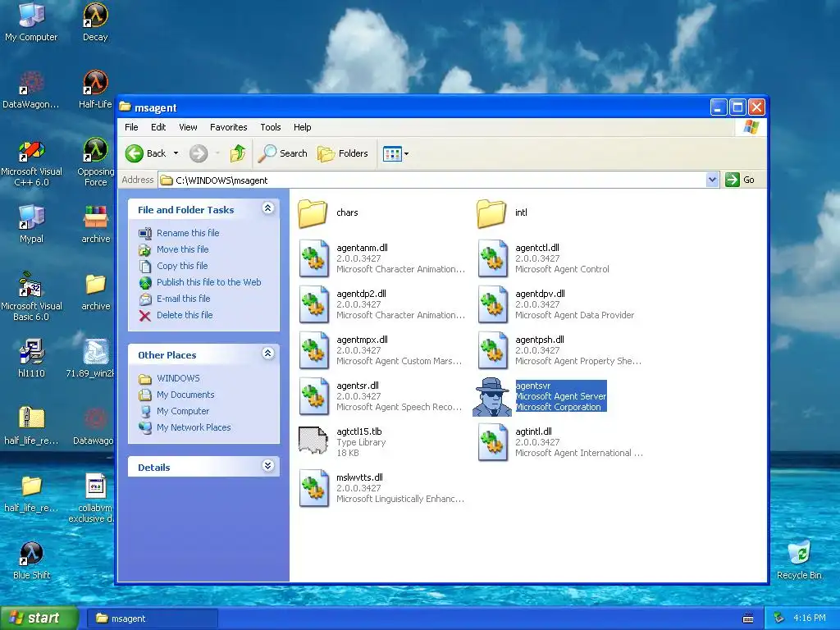840x630 pixels.
Task: Collapse the File and Folder Tasks panel
Action: coord(268,208)
